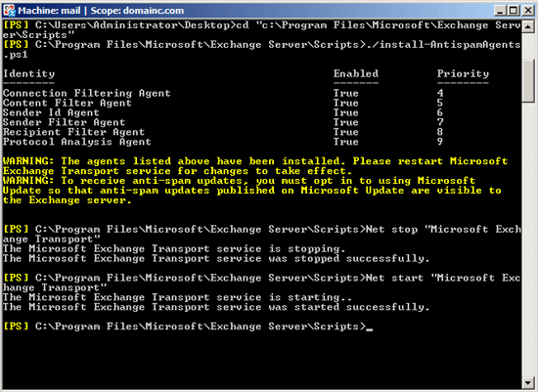Click 'service is starting..' output line
Viewport: 538px width, 392px height.
coord(177,297)
